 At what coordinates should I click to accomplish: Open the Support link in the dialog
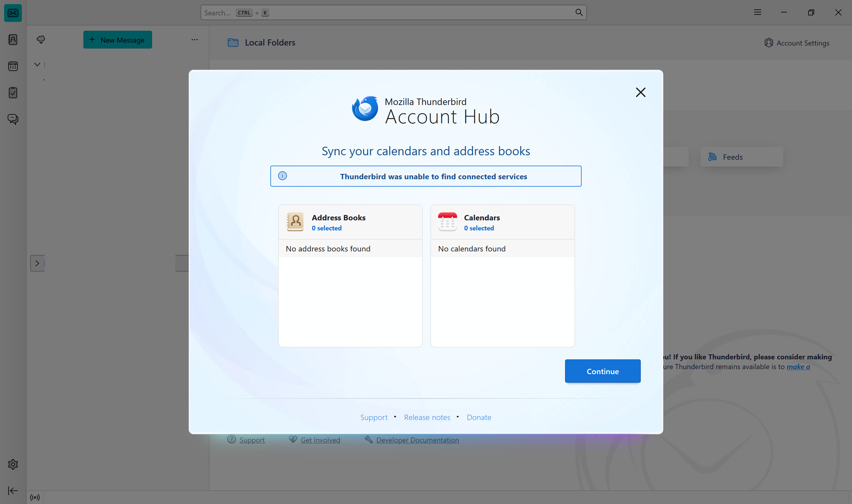point(374,417)
